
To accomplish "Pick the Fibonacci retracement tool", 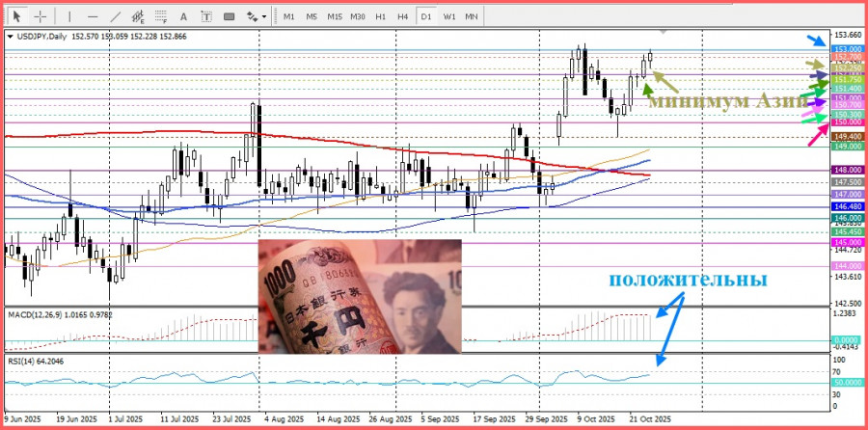I will click(x=161, y=16).
